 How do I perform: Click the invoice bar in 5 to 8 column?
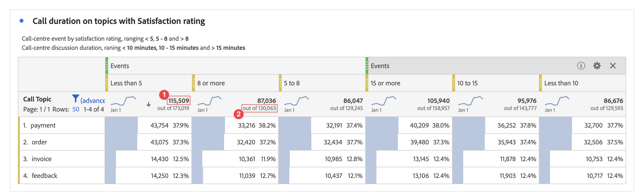[x=284, y=159]
